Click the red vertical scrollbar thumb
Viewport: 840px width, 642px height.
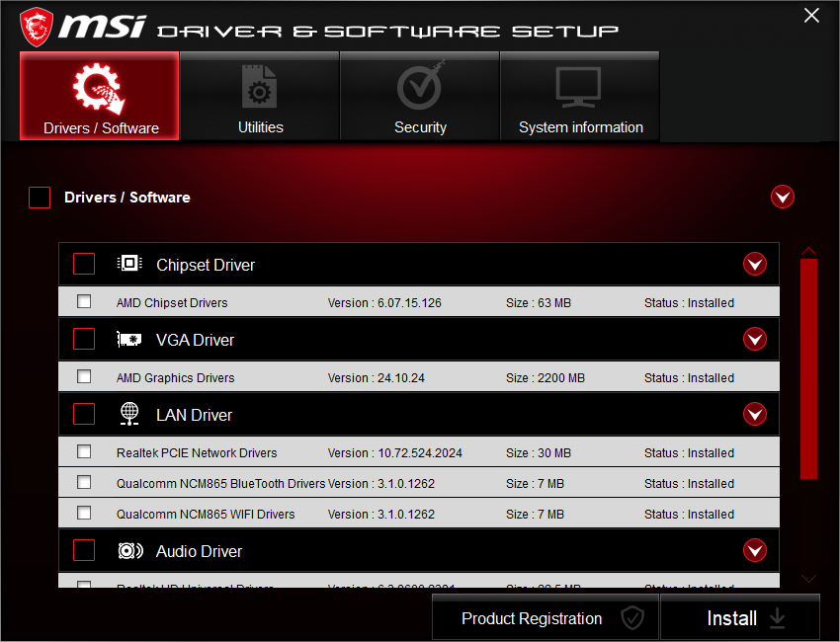(x=808, y=368)
